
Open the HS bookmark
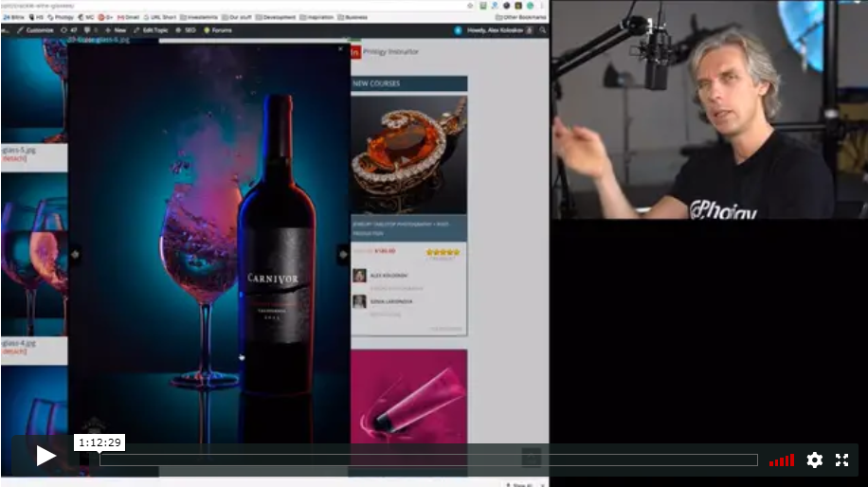[x=37, y=17]
